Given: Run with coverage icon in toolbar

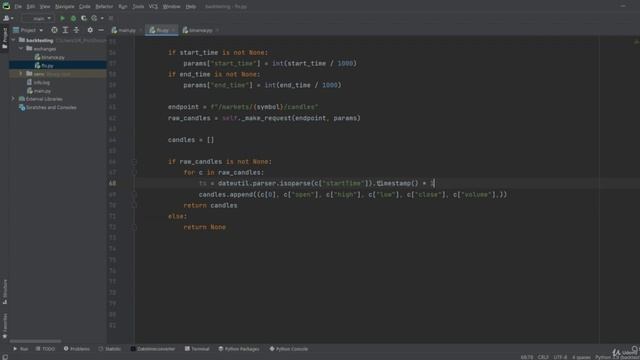Looking at the screenshot, I should [84, 18].
